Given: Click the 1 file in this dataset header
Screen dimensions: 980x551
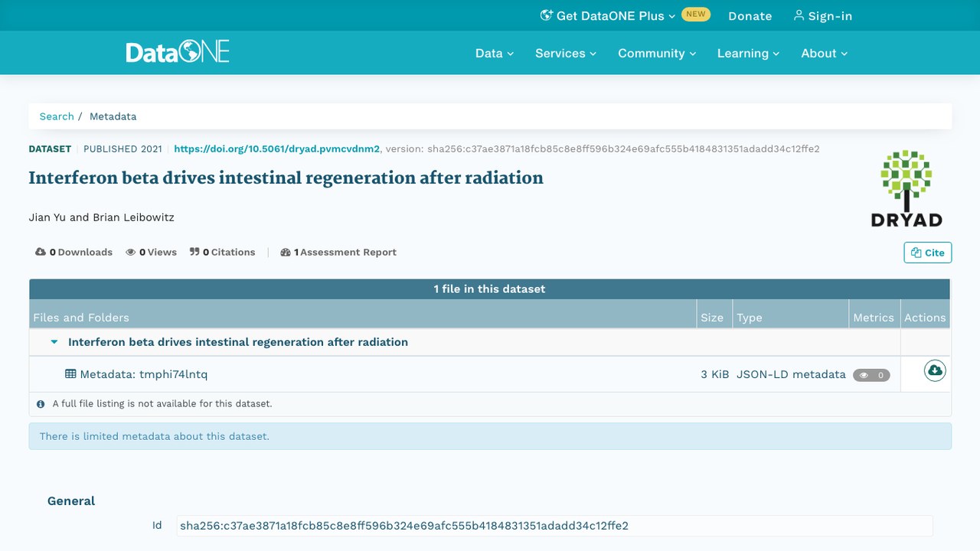Looking at the screenshot, I should (490, 289).
